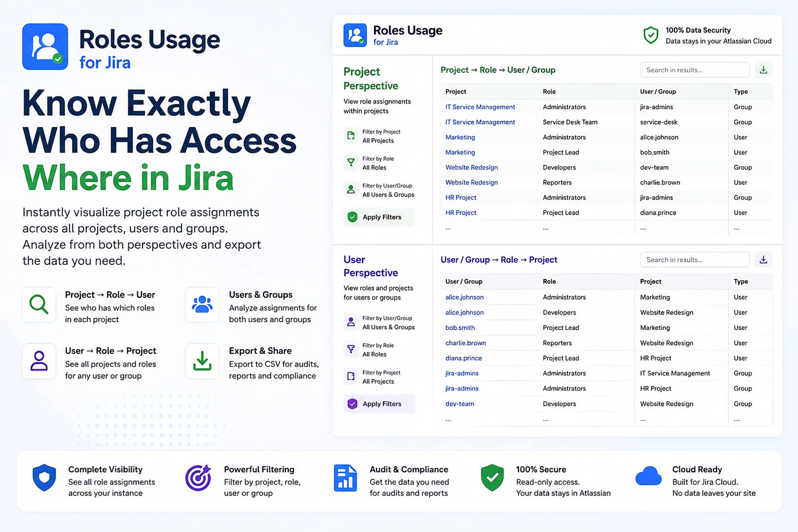Screen dimensions: 798x532
Task: Sort by Role column in Project table
Action: 549,92
